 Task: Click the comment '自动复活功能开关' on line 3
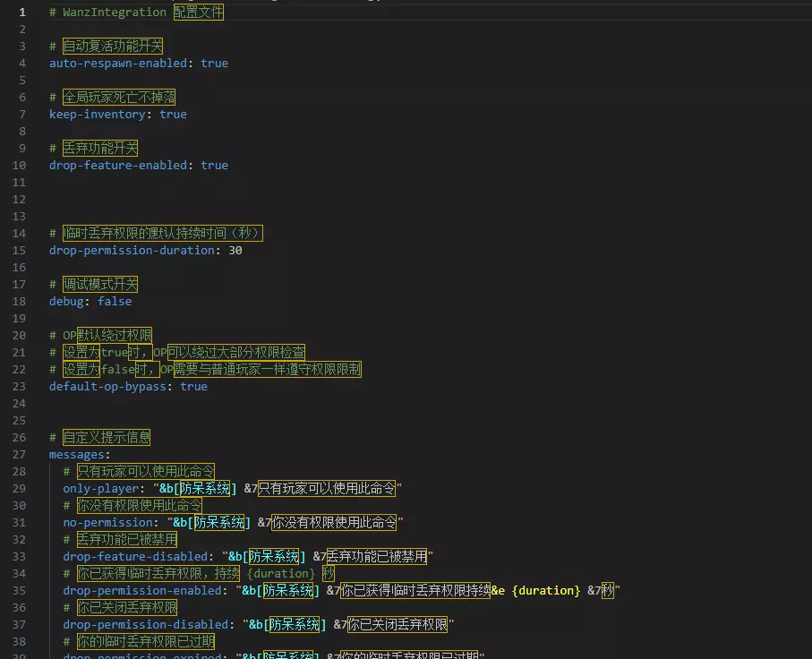[113, 46]
